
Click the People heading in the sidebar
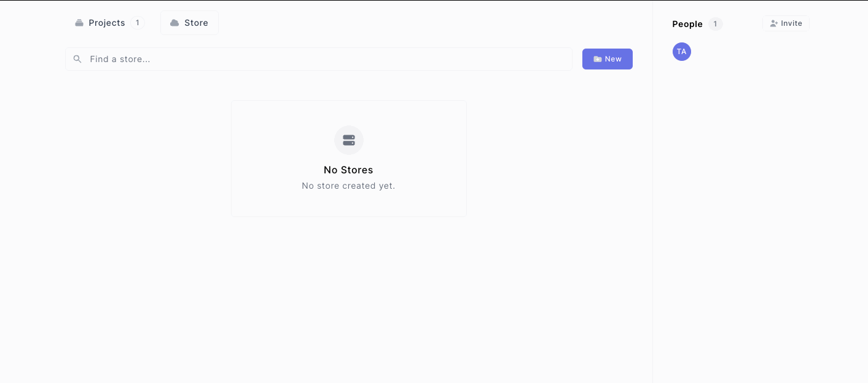coord(687,24)
